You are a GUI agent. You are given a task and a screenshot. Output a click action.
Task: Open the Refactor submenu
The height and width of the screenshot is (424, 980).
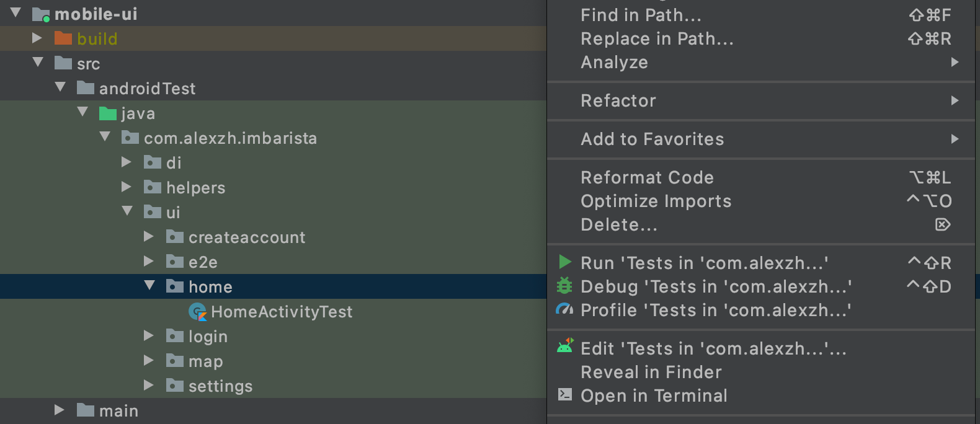tap(618, 100)
